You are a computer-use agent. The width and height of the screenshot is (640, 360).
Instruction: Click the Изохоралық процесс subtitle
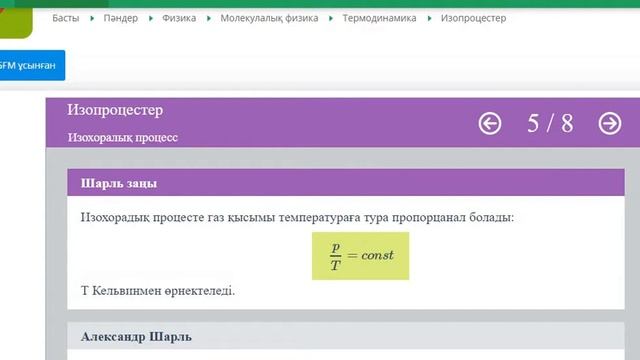click(122, 138)
